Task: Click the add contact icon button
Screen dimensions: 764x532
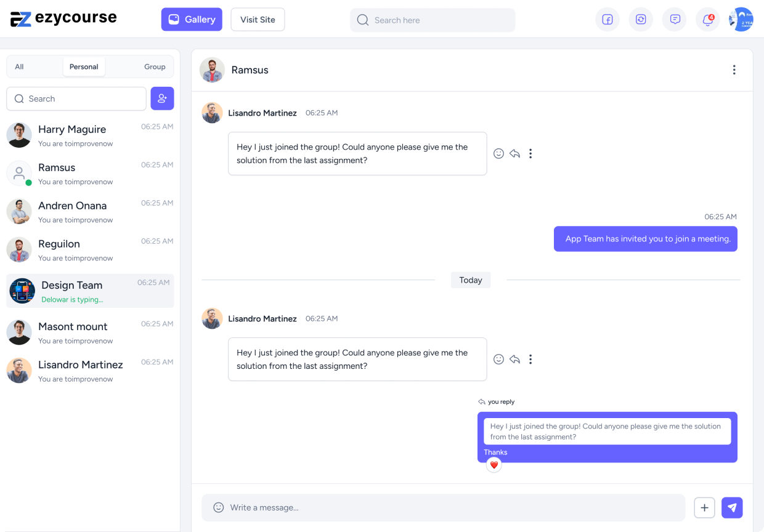Action: pyautogui.click(x=162, y=99)
